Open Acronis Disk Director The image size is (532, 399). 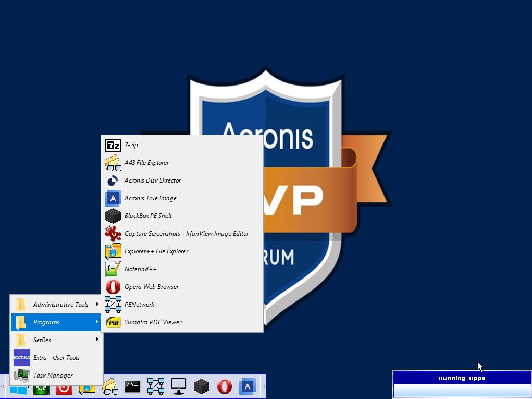pyautogui.click(x=153, y=180)
